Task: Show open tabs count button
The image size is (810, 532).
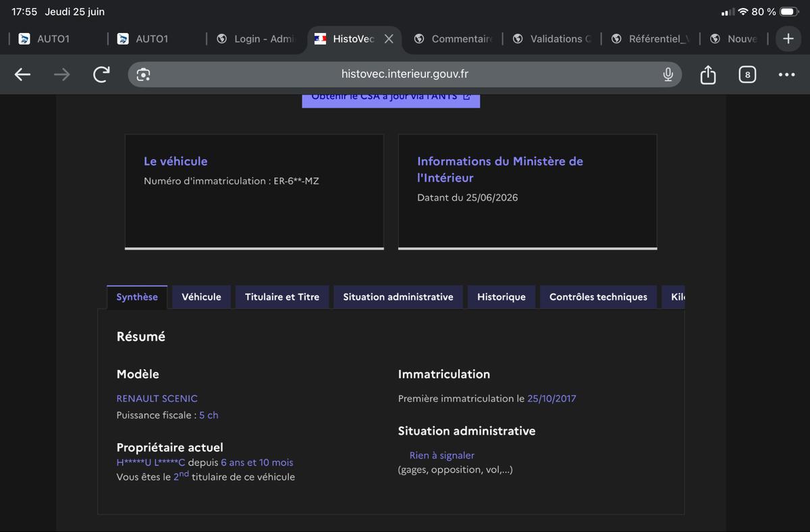Action: coord(747,75)
